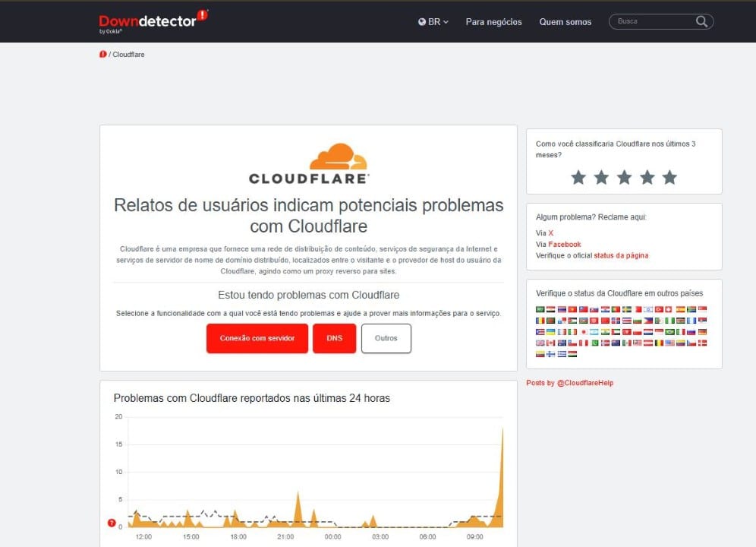
Task: Select the South Africa flag
Action: [691, 309]
